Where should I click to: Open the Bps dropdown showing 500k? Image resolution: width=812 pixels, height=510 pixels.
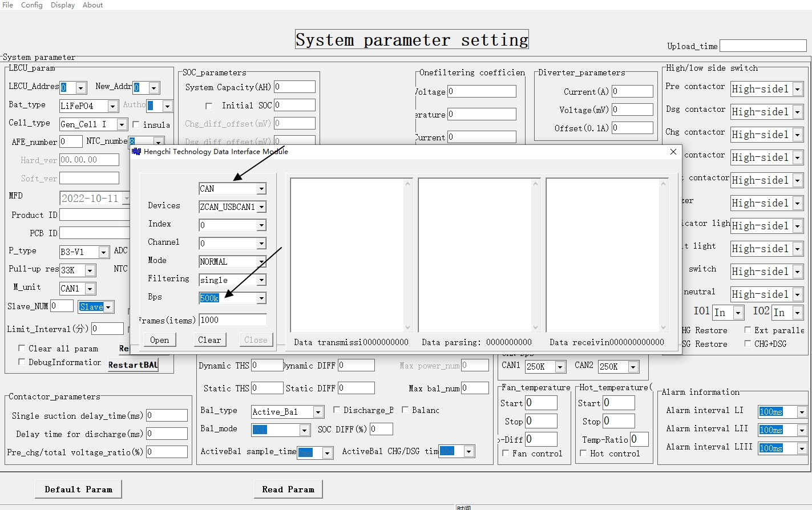point(261,298)
